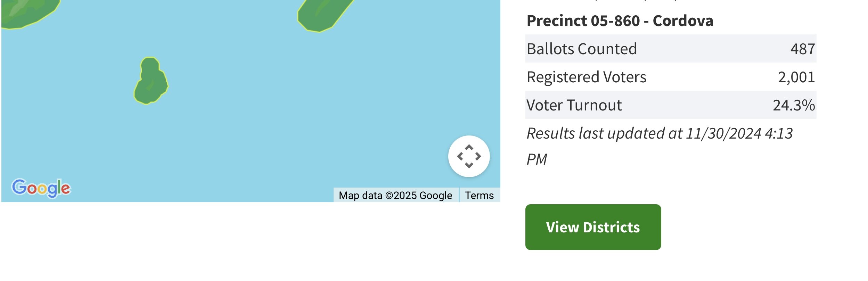Viewport: 868px width, 281px height.
Task: Click the Ballots Counted label
Action: [x=582, y=49]
